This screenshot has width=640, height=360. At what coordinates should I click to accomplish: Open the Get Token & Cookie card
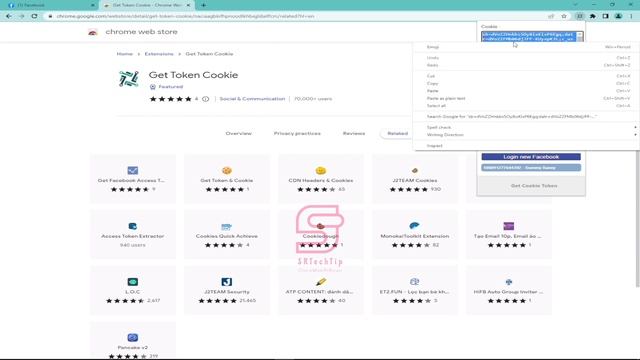tap(227, 179)
